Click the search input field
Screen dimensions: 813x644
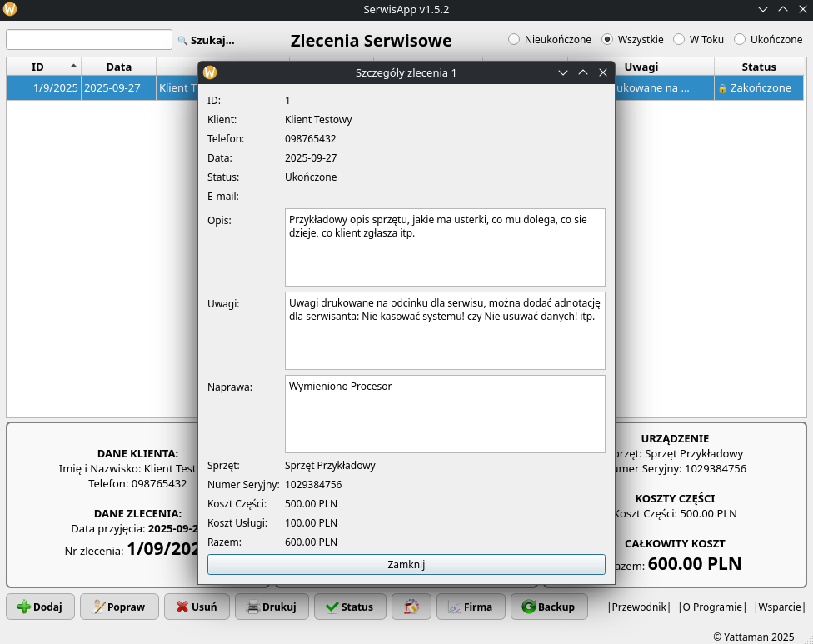[x=89, y=40]
